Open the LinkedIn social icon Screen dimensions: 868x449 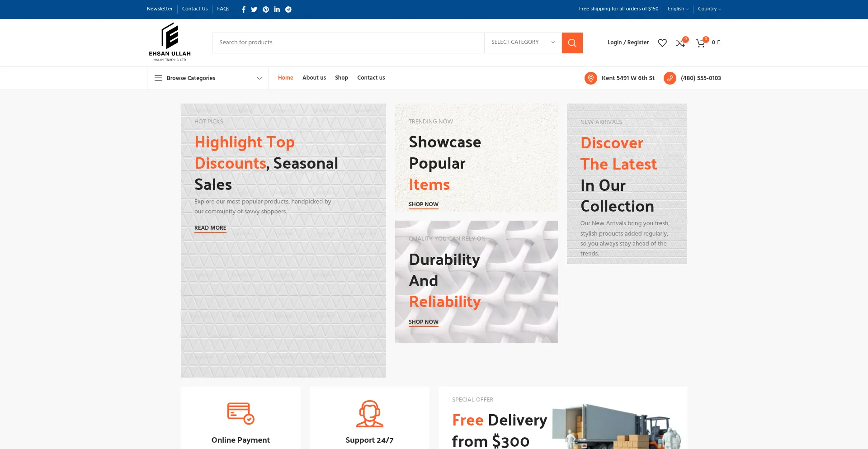tap(277, 9)
